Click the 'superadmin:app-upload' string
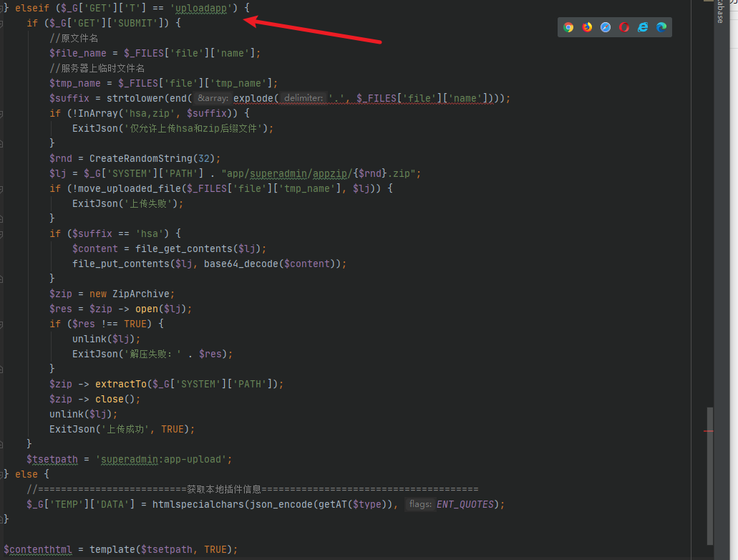The width and height of the screenshot is (738, 560). pos(161,460)
